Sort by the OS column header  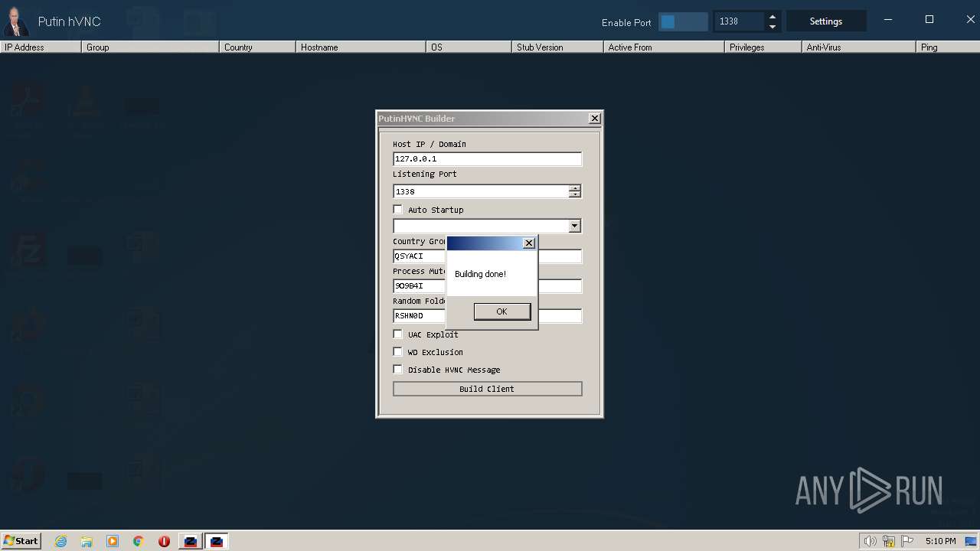pyautogui.click(x=469, y=47)
